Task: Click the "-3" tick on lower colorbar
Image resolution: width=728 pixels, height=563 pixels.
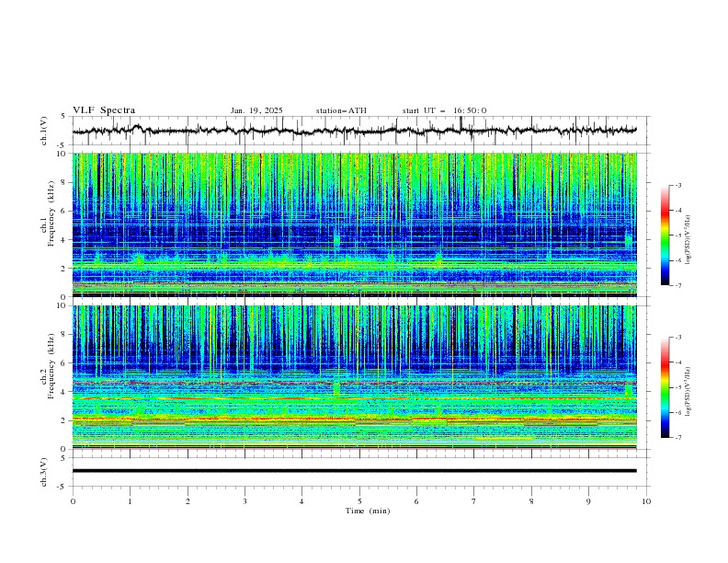Action: pyautogui.click(x=678, y=338)
